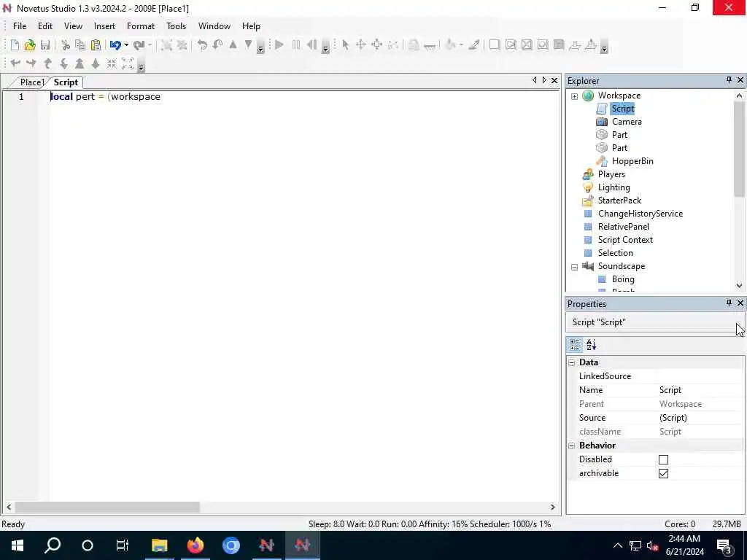Image resolution: width=747 pixels, height=560 pixels.
Task: Open the File menu
Action: point(20,26)
